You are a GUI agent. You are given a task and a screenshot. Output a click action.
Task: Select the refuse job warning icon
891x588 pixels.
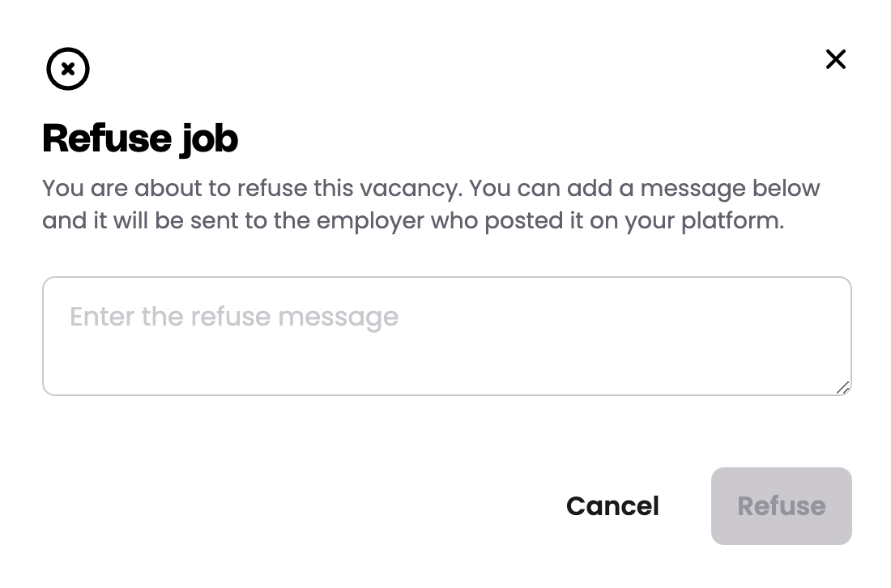click(x=68, y=69)
